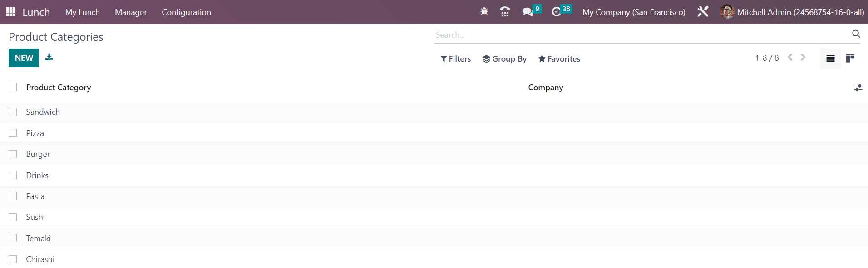Viewport: 868px width, 268px height.
Task: Open the Manager menu
Action: 131,12
